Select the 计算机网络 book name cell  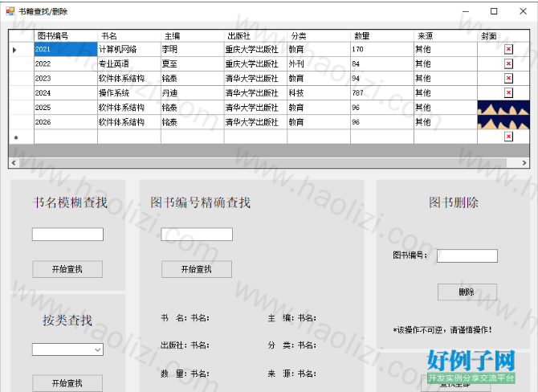click(129, 50)
